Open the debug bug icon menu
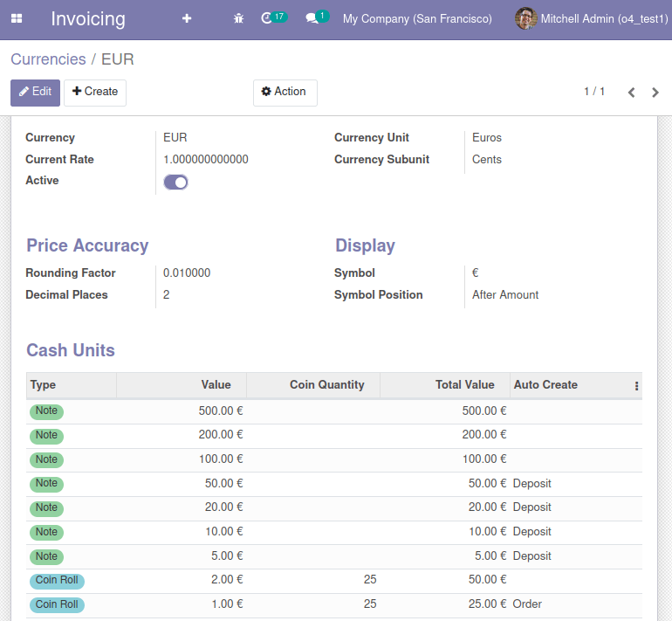This screenshot has height=621, width=672. 238,18
